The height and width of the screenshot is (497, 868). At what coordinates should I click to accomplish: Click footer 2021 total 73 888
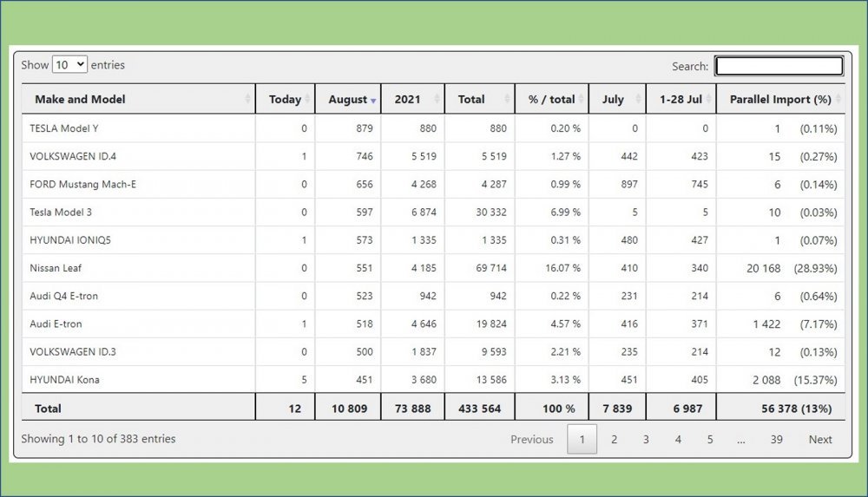click(x=412, y=409)
